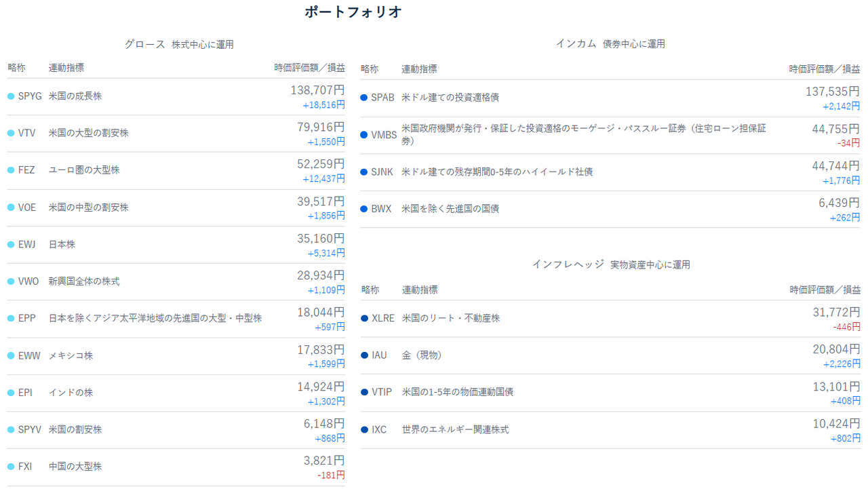Image resolution: width=868 pixels, height=489 pixels.
Task: Click the グロース section heading
Action: pyautogui.click(x=144, y=44)
